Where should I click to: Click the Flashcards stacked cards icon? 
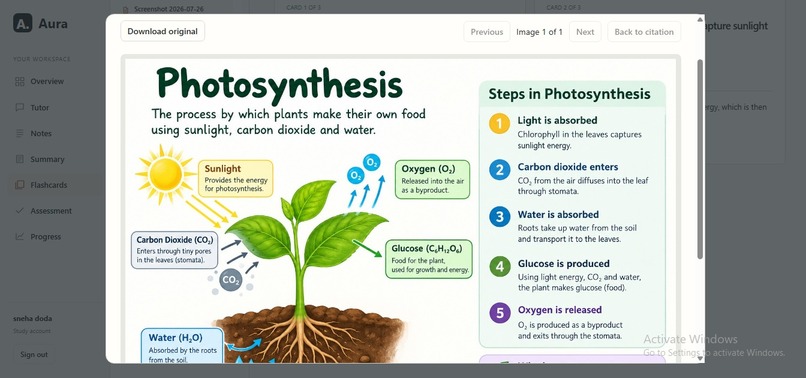(x=20, y=185)
